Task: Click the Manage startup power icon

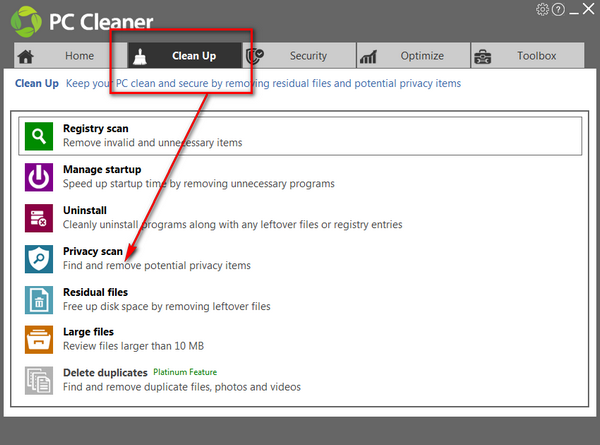Action: (x=39, y=177)
